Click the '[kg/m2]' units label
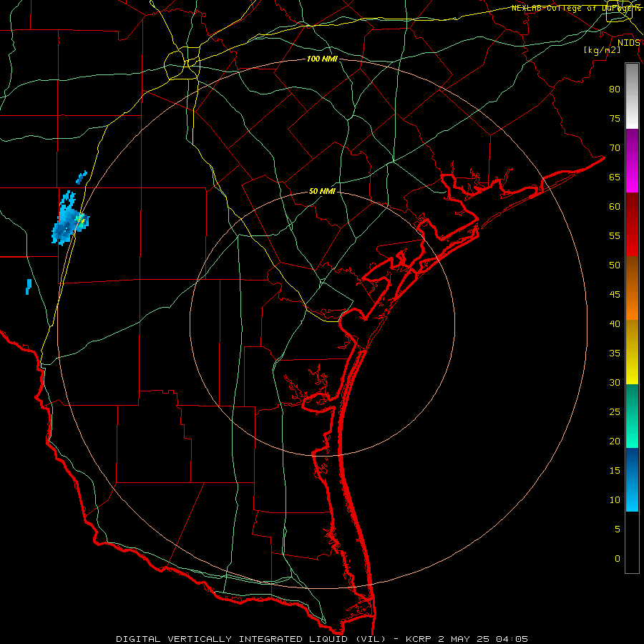 [x=602, y=50]
